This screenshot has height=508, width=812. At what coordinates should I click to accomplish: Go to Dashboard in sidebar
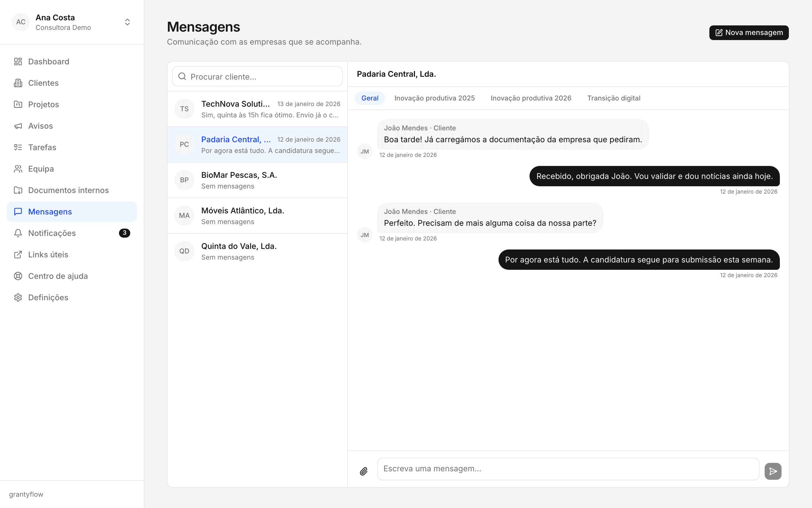pyautogui.click(x=72, y=62)
